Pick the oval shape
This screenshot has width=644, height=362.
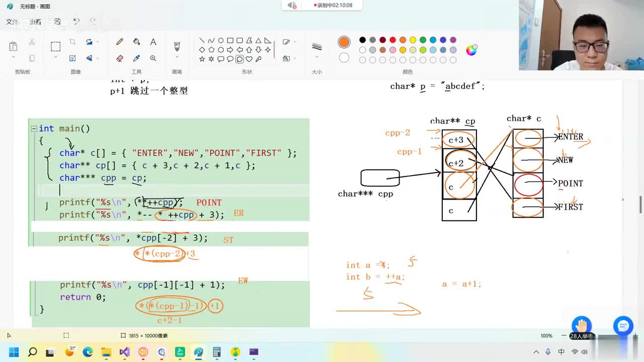click(x=221, y=41)
